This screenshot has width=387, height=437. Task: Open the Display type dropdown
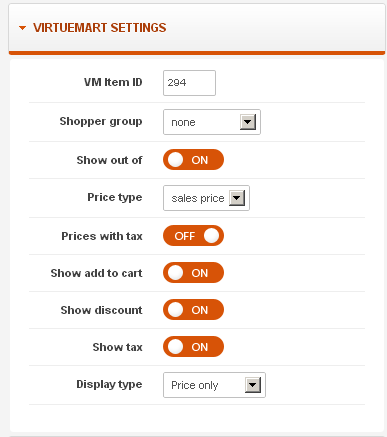(x=214, y=385)
